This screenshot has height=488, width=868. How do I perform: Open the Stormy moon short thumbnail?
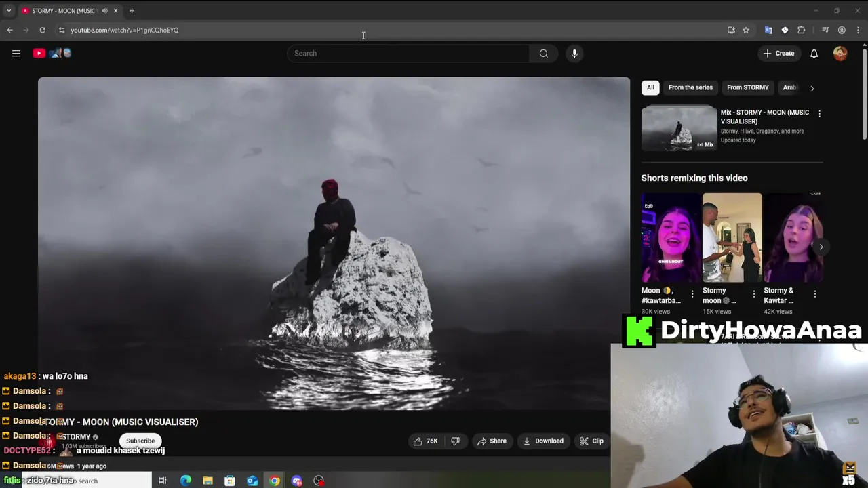[732, 238]
